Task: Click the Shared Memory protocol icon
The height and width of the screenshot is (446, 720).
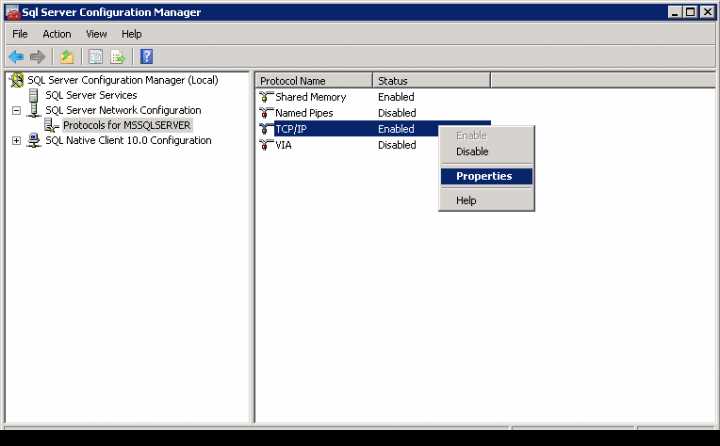Action: 266,97
